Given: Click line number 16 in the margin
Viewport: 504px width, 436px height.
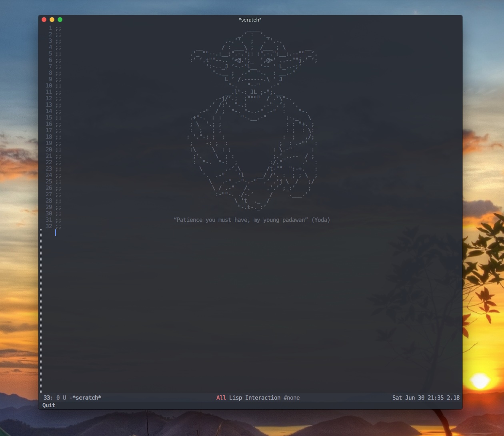Looking at the screenshot, I should point(49,124).
